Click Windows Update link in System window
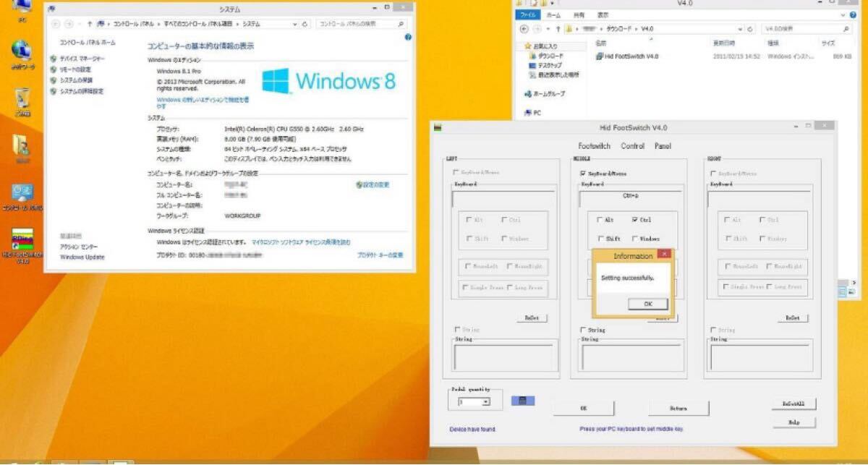 click(x=82, y=257)
